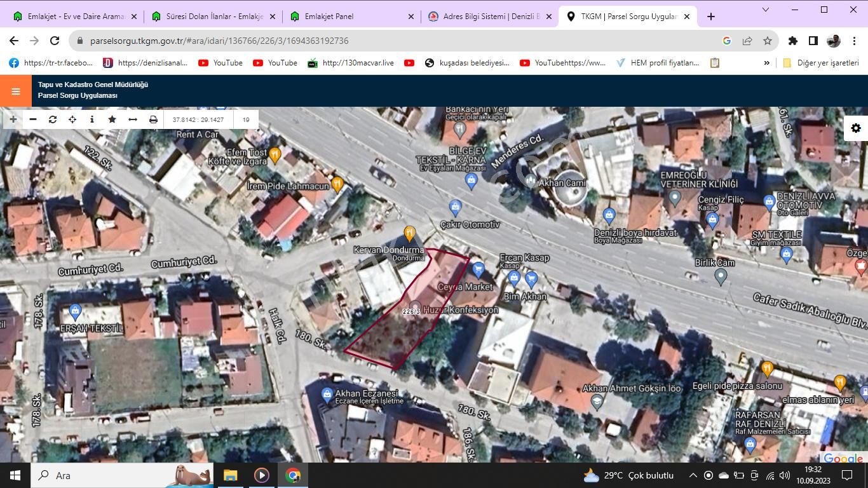Click Windows Start button
This screenshot has width=868, height=488.
(x=15, y=475)
